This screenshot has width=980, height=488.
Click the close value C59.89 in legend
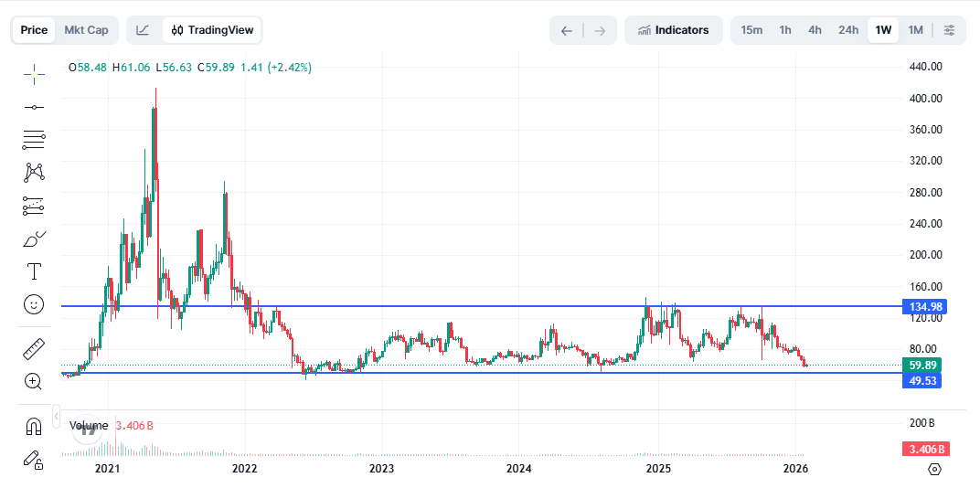(216, 68)
